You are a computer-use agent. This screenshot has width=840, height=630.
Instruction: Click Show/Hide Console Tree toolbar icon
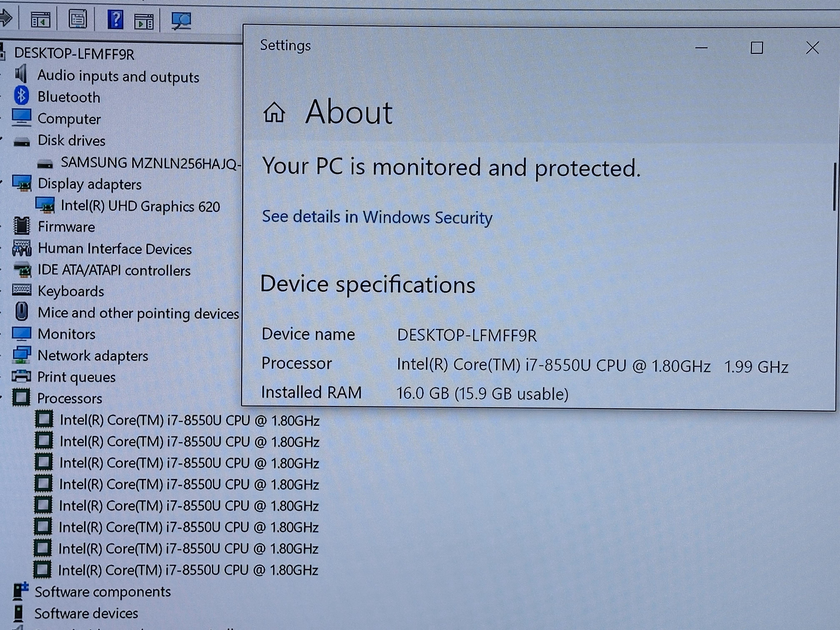pos(40,19)
